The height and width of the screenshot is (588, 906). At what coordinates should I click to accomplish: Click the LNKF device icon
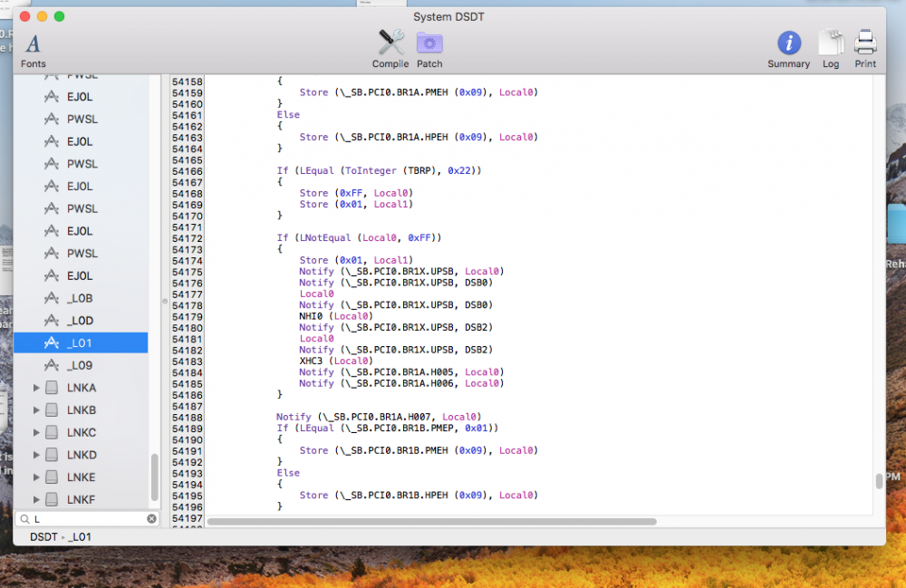point(52,499)
